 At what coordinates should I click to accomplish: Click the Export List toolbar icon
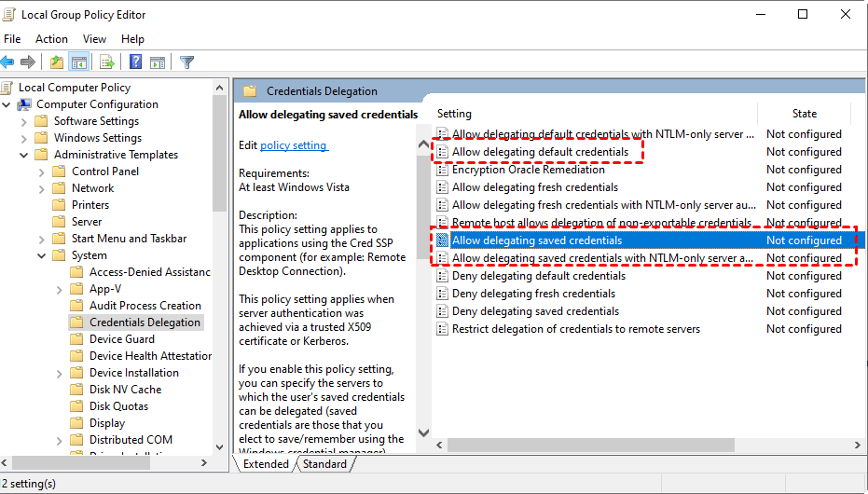tap(107, 62)
